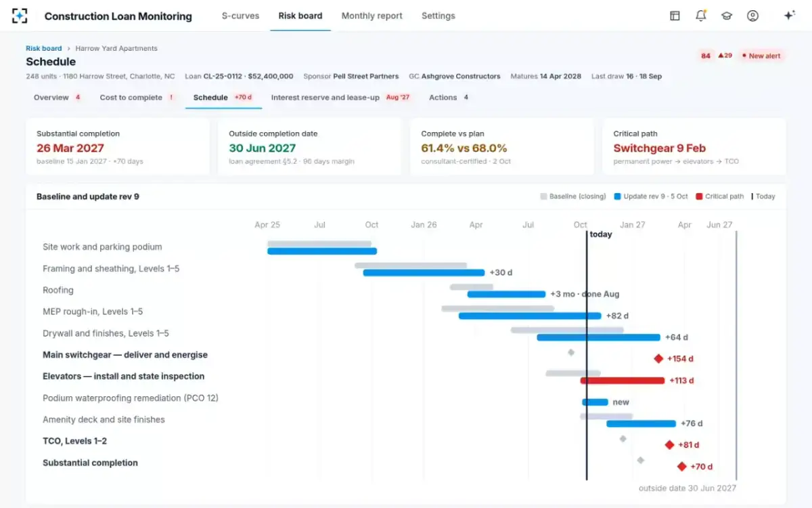Open the layout panel icon in header
The width and height of the screenshot is (812, 508).
point(675,16)
